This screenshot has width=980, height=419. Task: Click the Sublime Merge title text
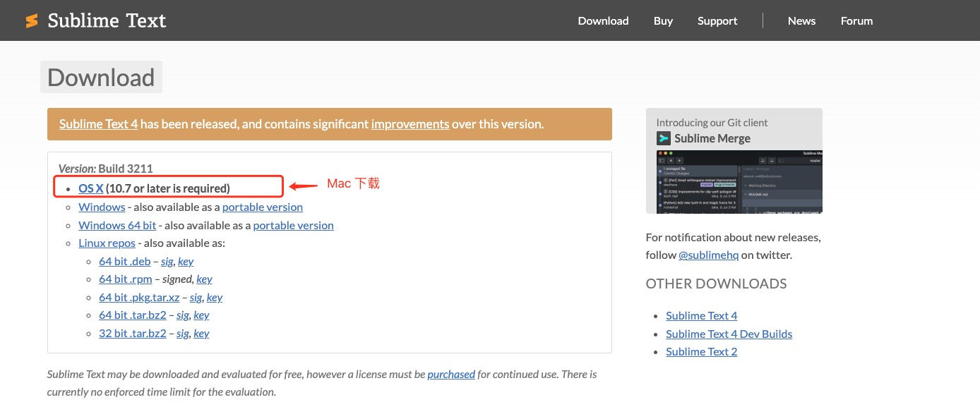point(712,138)
